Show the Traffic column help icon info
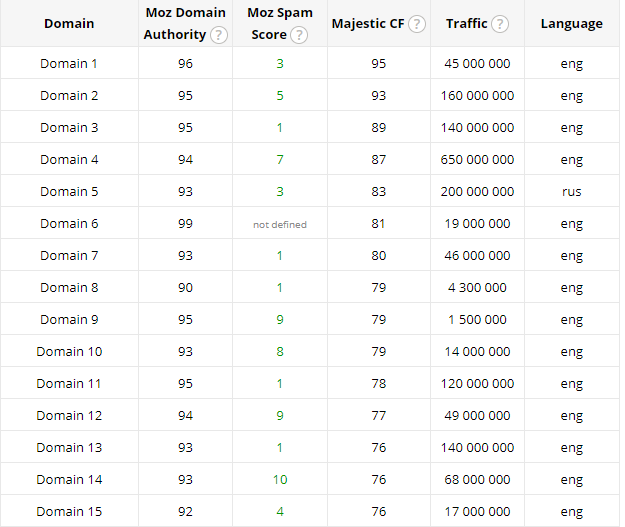Image resolution: width=625 pixels, height=527 pixels. (500, 24)
